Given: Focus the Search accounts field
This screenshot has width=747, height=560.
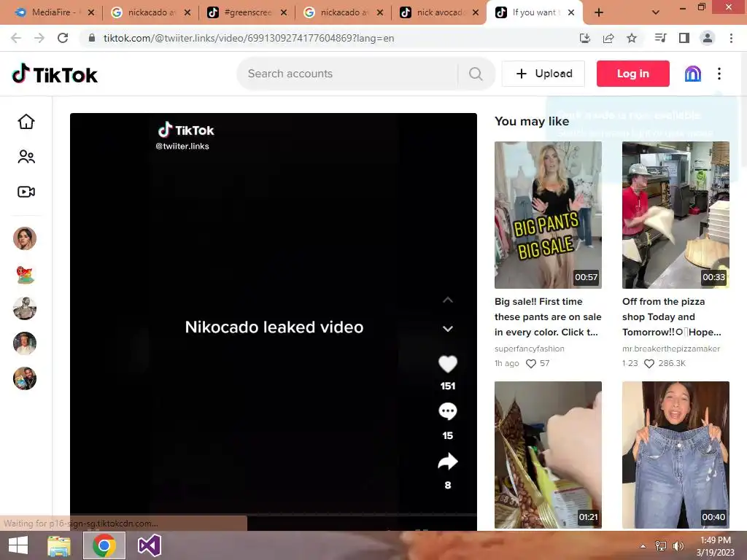Looking at the screenshot, I should click(348, 74).
